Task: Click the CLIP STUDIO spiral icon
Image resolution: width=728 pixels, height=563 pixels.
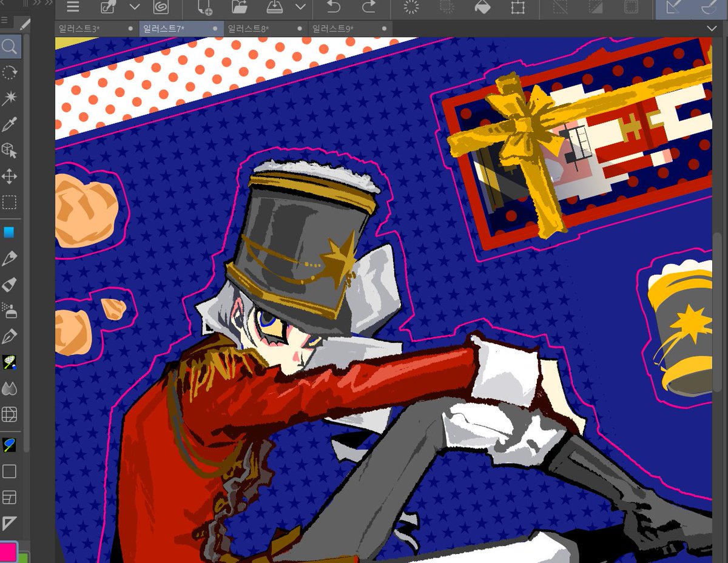Action: tap(161, 7)
